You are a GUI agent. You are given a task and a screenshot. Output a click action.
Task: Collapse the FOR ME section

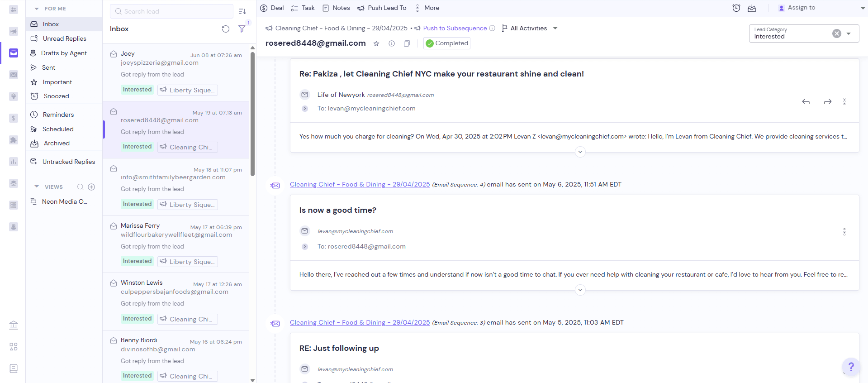coord(37,9)
